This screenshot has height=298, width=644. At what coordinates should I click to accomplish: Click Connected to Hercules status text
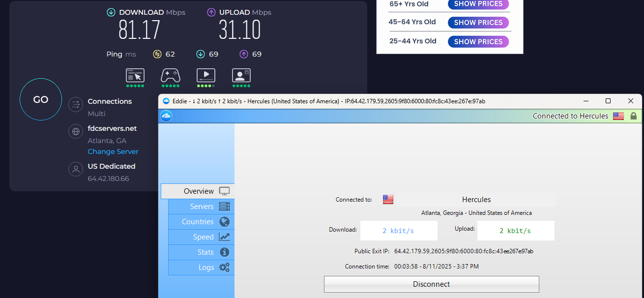pos(570,116)
